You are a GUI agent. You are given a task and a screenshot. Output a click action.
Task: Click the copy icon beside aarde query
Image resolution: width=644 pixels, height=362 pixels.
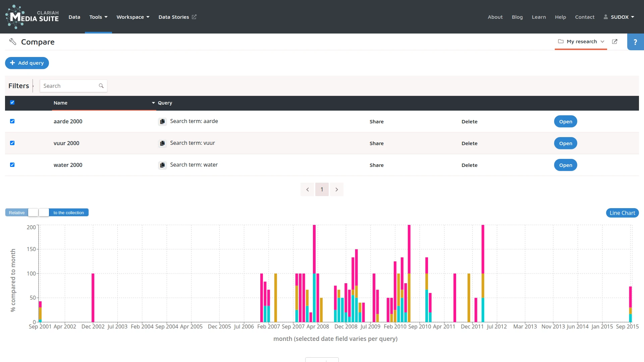click(162, 122)
